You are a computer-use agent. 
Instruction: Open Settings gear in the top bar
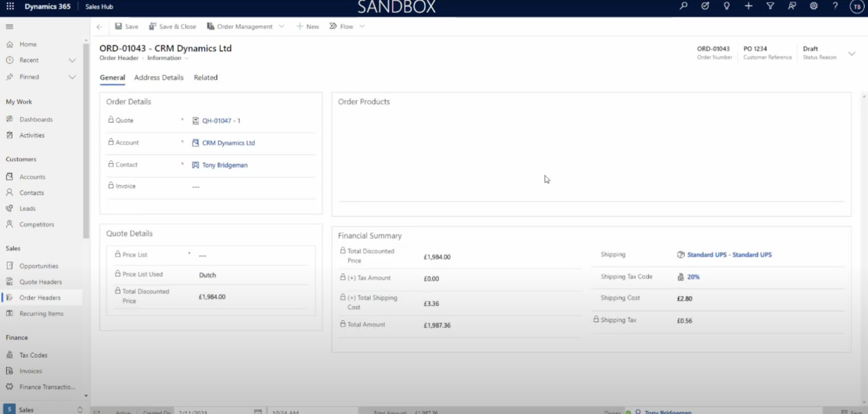pyautogui.click(x=814, y=6)
